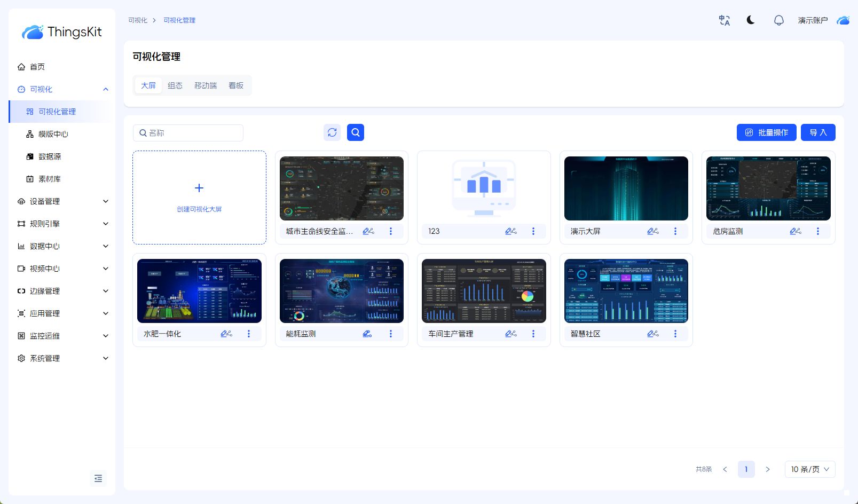Switch to the 看板 tab
This screenshot has height=504, width=858.
236,85
